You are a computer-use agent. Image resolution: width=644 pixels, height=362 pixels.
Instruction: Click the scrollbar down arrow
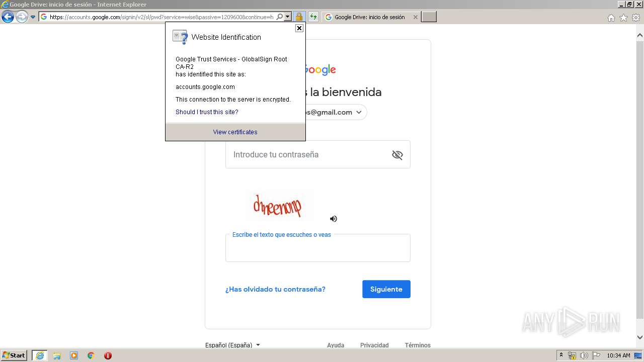640,337
